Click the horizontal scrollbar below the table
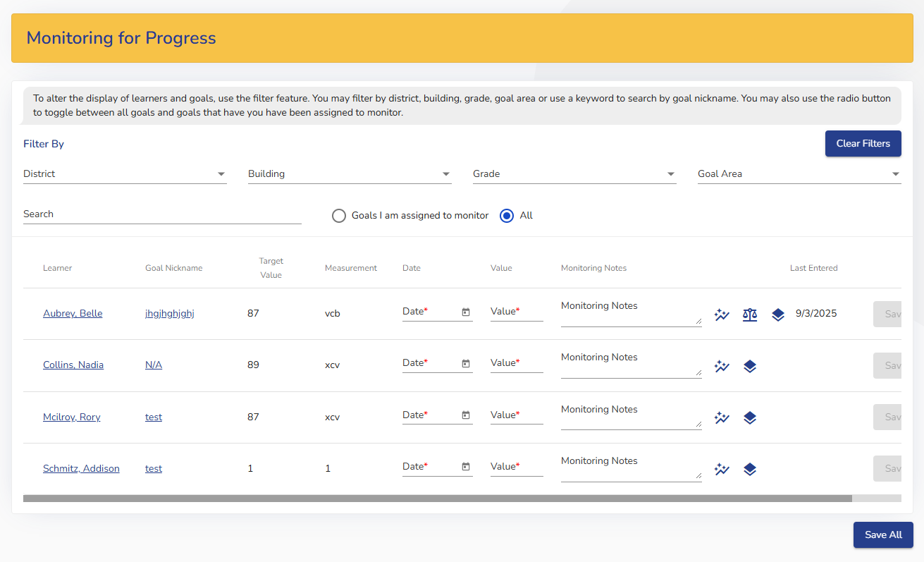The image size is (924, 562). pos(437,498)
